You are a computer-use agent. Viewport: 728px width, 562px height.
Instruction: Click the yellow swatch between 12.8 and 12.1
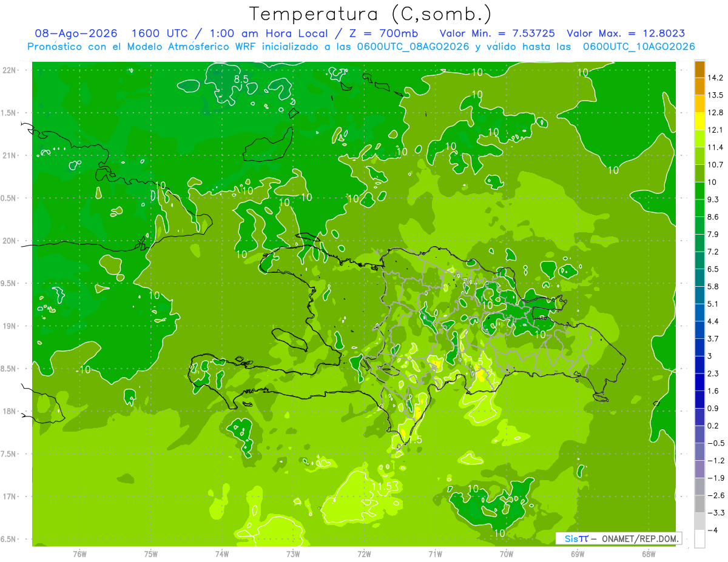click(x=699, y=121)
